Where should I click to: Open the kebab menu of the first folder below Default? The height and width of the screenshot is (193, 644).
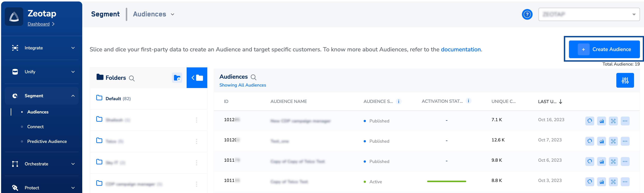pos(196,120)
